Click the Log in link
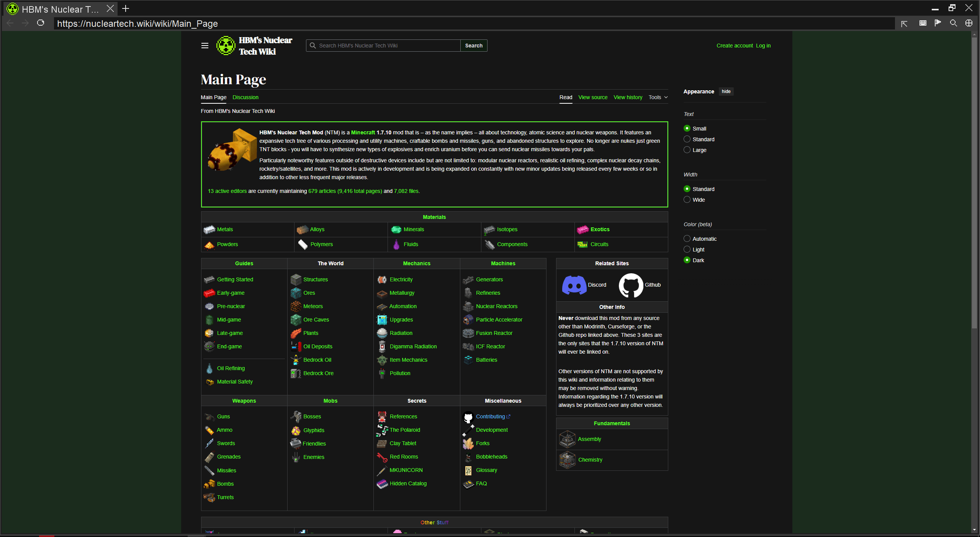 click(x=763, y=46)
